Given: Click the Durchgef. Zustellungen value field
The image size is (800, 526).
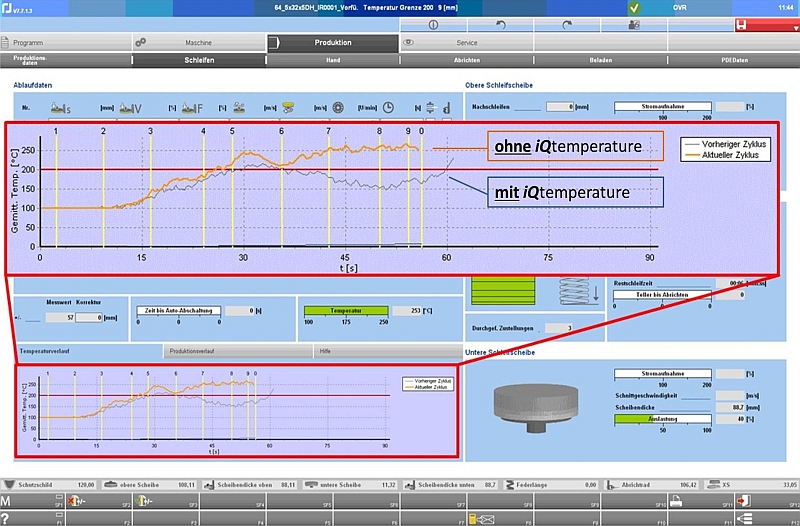Looking at the screenshot, I should (x=559, y=328).
